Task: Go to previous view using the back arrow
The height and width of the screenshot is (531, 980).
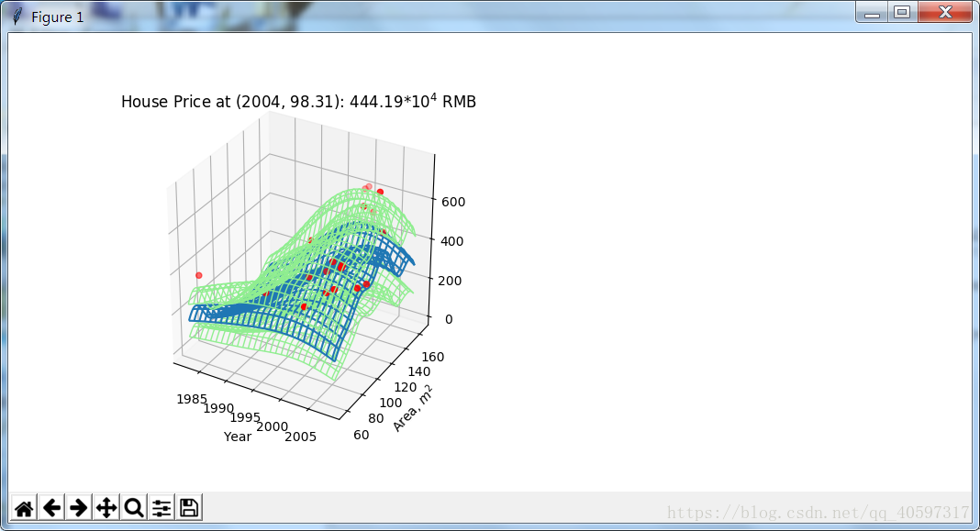Action: click(x=51, y=506)
